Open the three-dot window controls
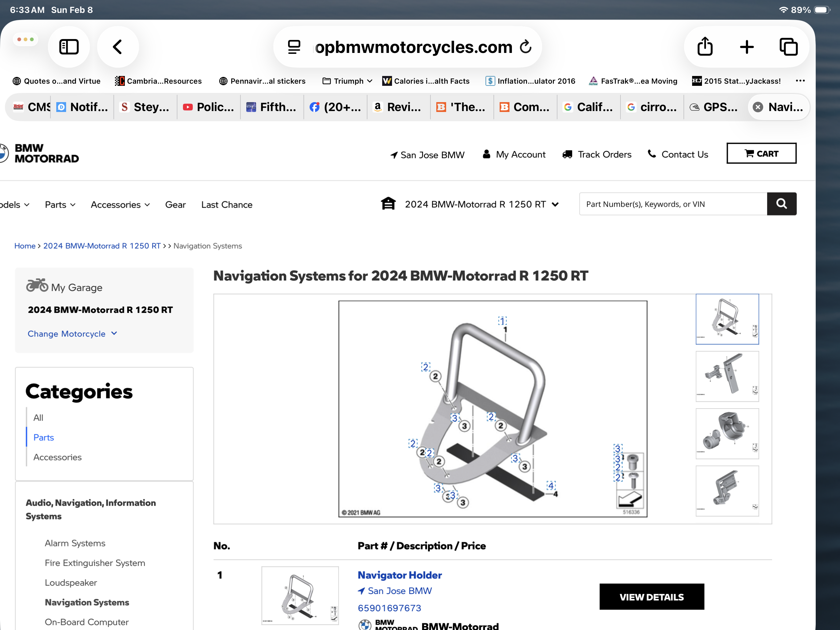 26,39
